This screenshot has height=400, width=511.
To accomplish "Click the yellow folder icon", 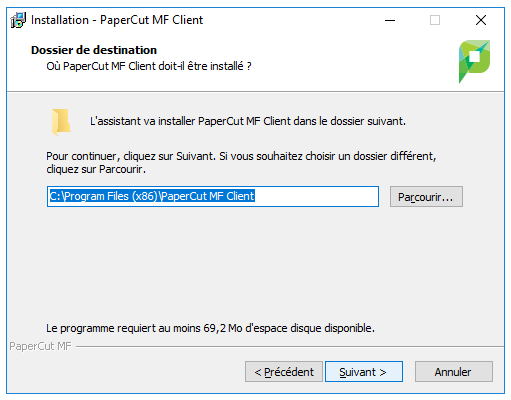I will (61, 122).
